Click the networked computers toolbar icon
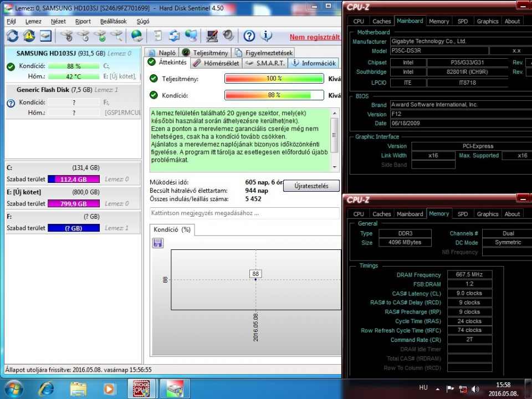Viewport: 532px width, 399px height. click(191, 35)
